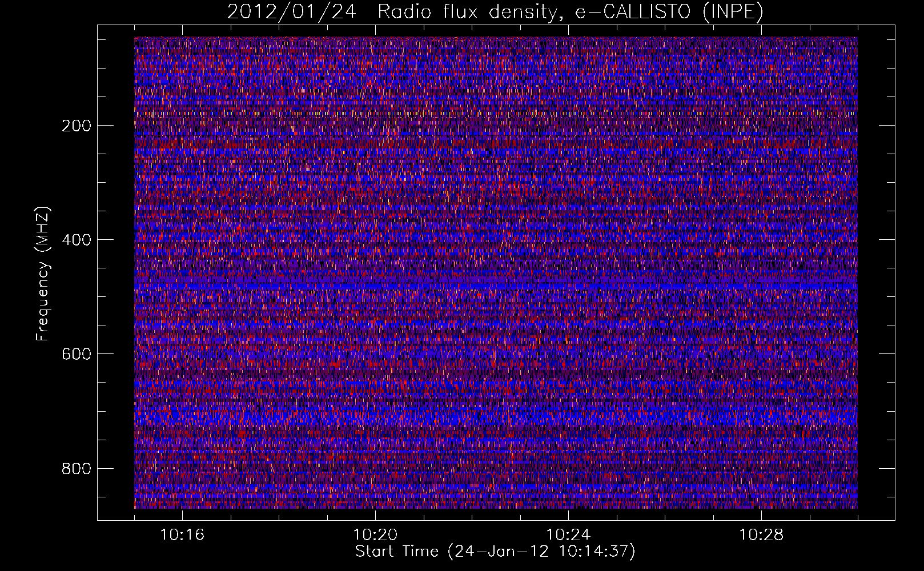Click the 800 frequency tick label

77,469
